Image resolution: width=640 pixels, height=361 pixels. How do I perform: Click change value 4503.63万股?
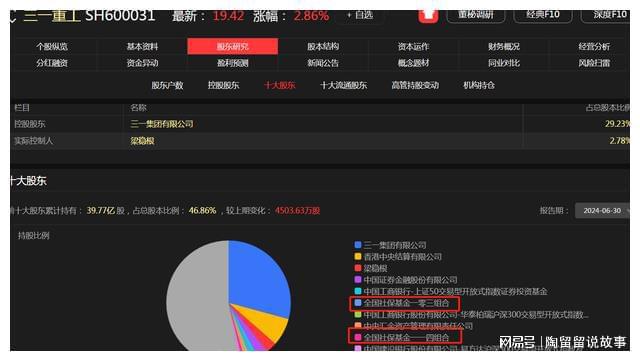click(x=298, y=211)
